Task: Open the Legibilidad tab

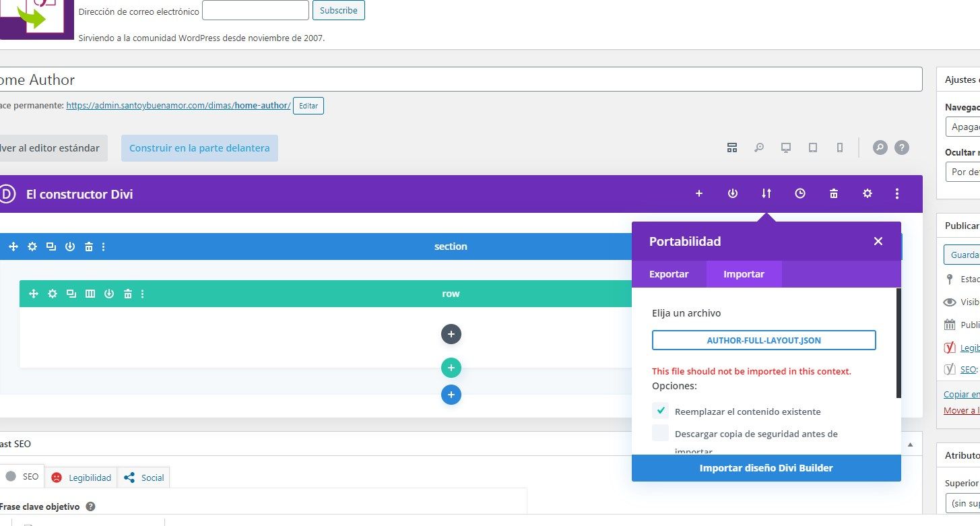Action: tap(81, 477)
